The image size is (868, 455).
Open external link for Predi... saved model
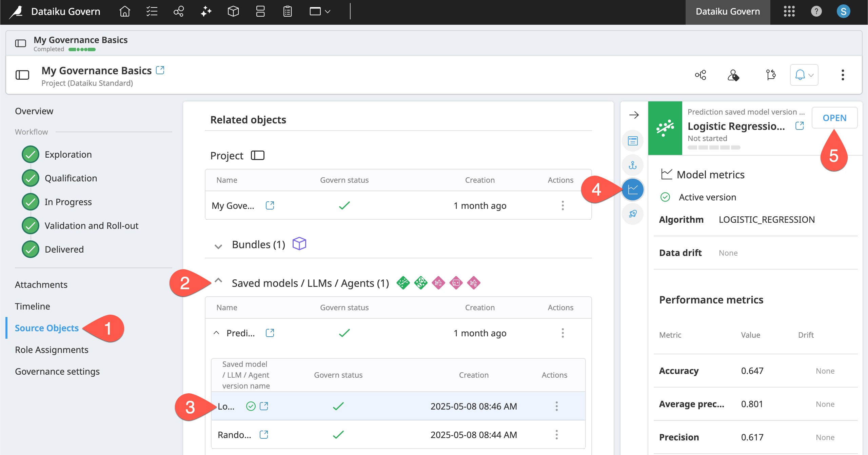click(270, 333)
